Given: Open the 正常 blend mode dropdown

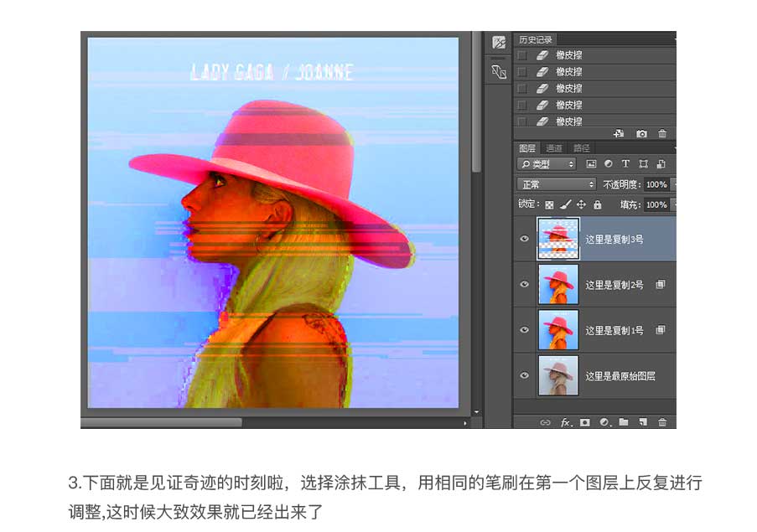Looking at the screenshot, I should [557, 184].
